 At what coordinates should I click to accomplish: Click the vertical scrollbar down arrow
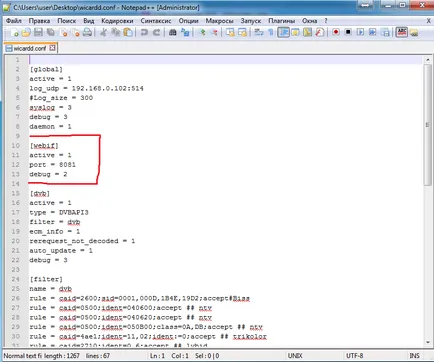pyautogui.click(x=428, y=342)
